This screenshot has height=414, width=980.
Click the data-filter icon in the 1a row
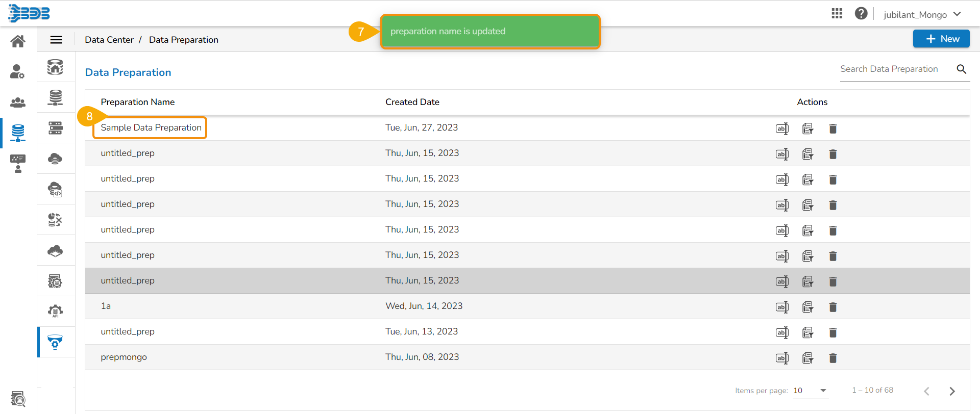click(807, 307)
